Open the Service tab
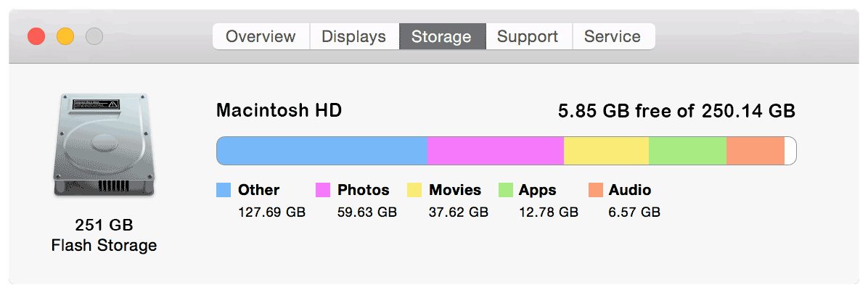868x290 pixels. (x=613, y=36)
